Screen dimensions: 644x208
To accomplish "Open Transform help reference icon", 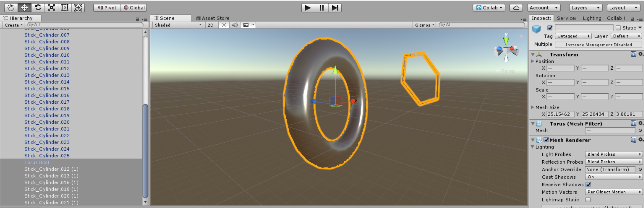I will (x=633, y=54).
